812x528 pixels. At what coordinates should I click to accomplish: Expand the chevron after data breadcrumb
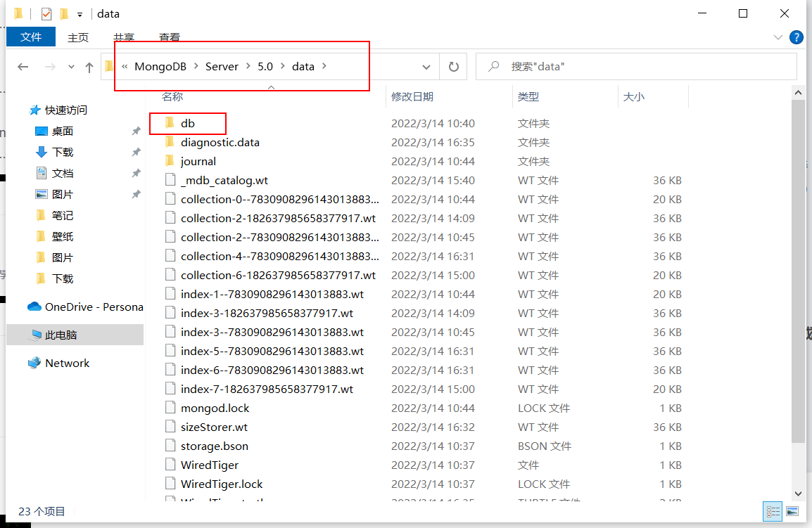pyautogui.click(x=324, y=66)
